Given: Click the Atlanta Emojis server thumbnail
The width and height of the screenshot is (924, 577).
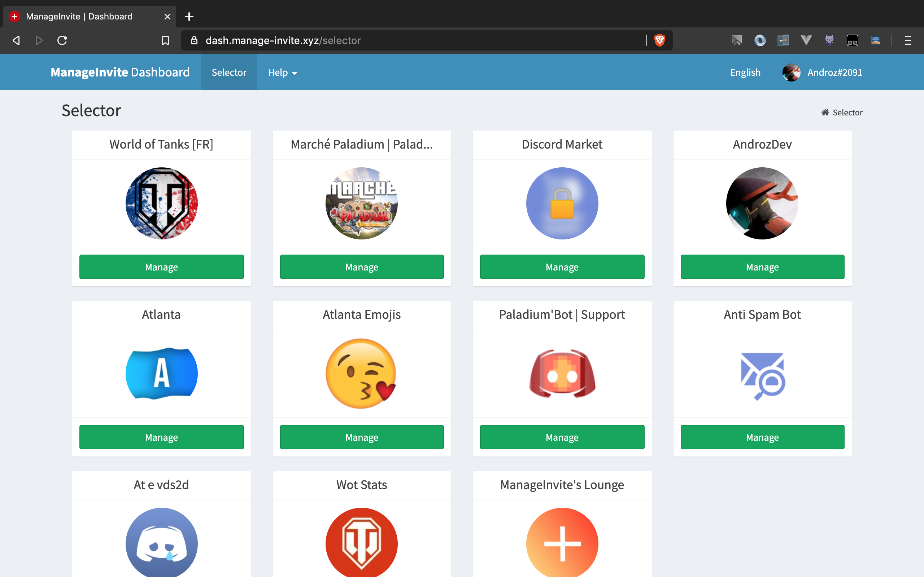Looking at the screenshot, I should pyautogui.click(x=362, y=373).
